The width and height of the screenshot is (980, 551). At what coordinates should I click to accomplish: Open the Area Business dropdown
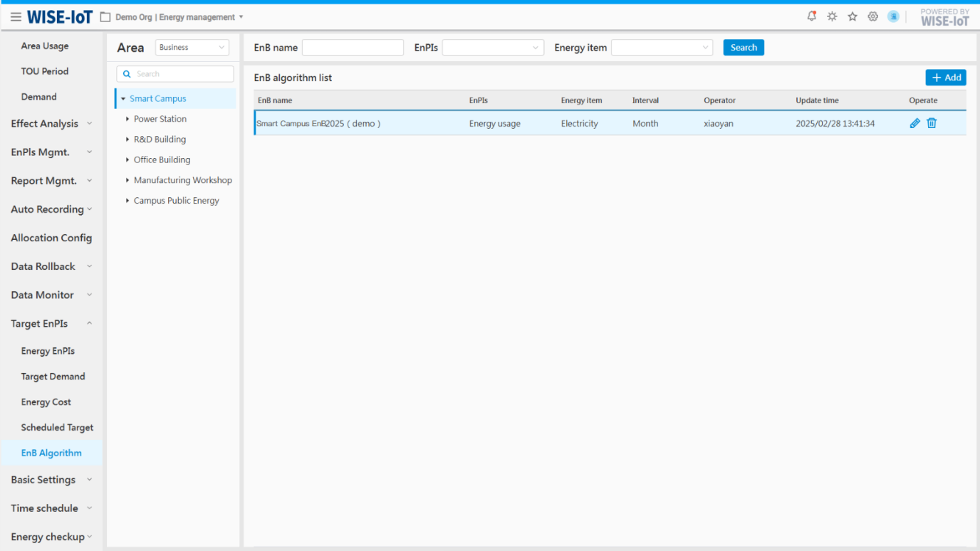point(192,48)
